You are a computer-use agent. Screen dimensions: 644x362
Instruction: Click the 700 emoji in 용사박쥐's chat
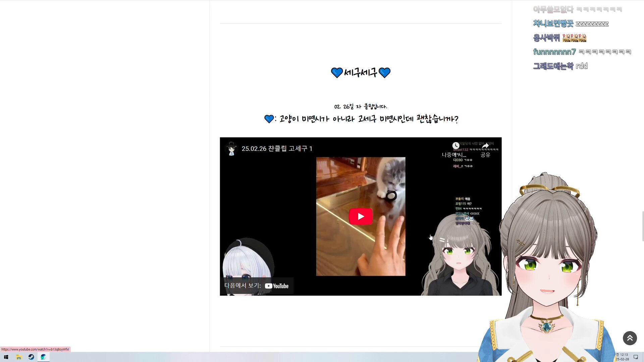[x=574, y=38]
